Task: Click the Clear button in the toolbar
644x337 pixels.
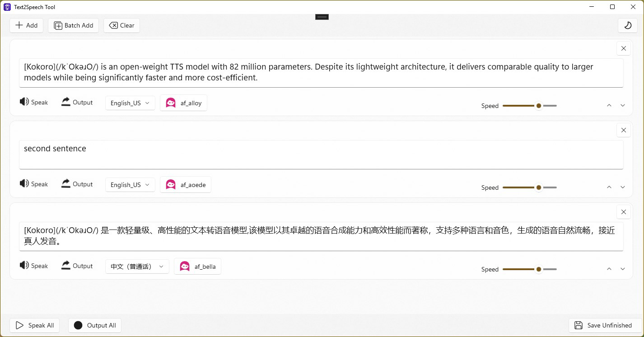Action: tap(121, 25)
